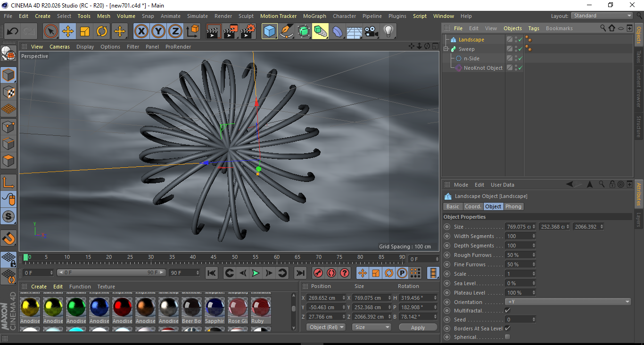Click frame 50 on timeline ruler
The width and height of the screenshot is (644, 345).
click(x=234, y=257)
